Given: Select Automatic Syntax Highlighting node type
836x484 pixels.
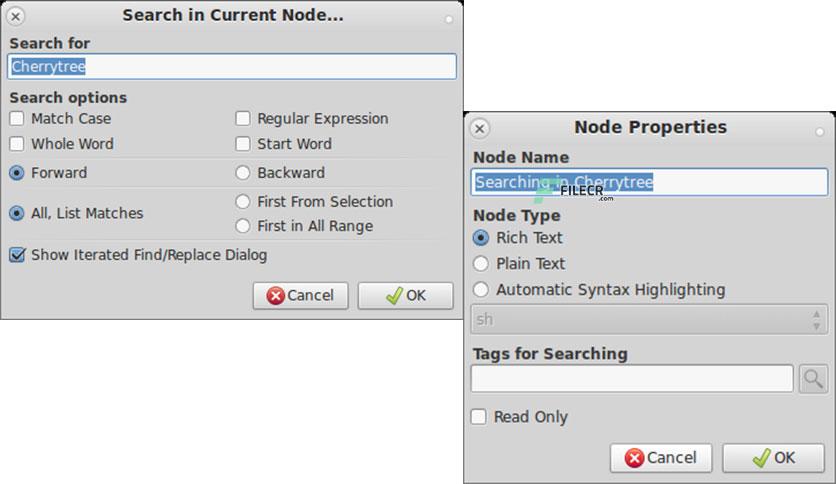Looking at the screenshot, I should 481,289.
